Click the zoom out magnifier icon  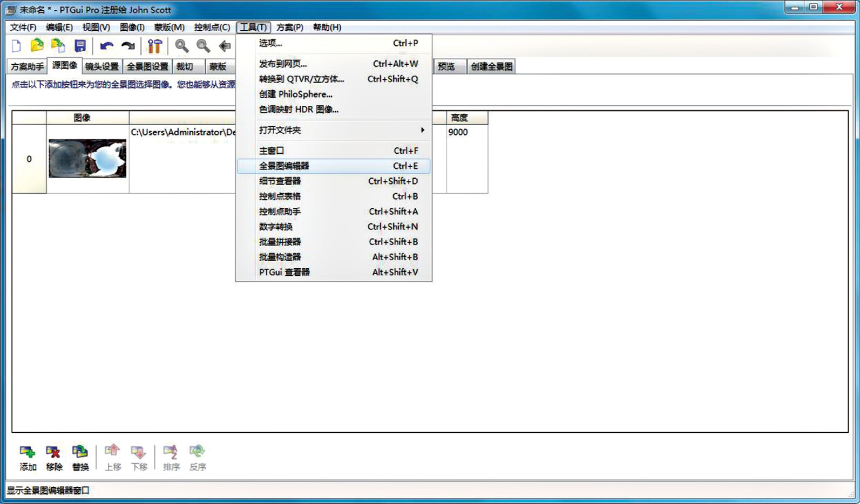coord(204,46)
